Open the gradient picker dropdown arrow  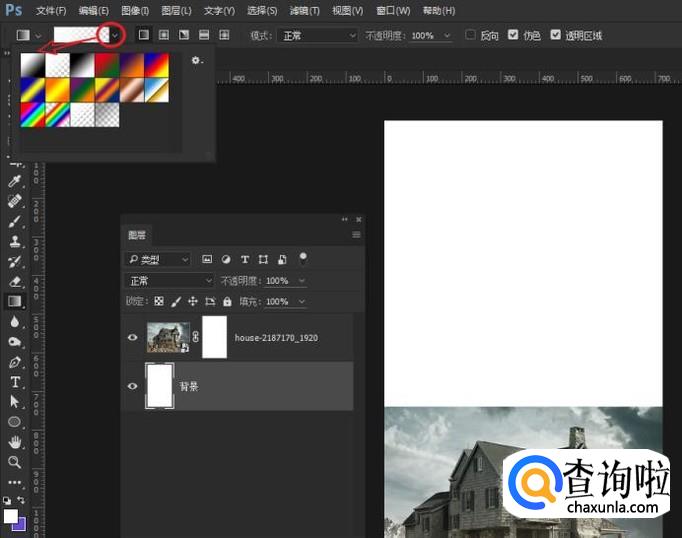114,35
